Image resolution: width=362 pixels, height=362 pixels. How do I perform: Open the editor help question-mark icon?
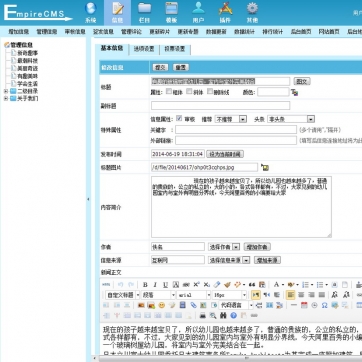pos(233,315)
